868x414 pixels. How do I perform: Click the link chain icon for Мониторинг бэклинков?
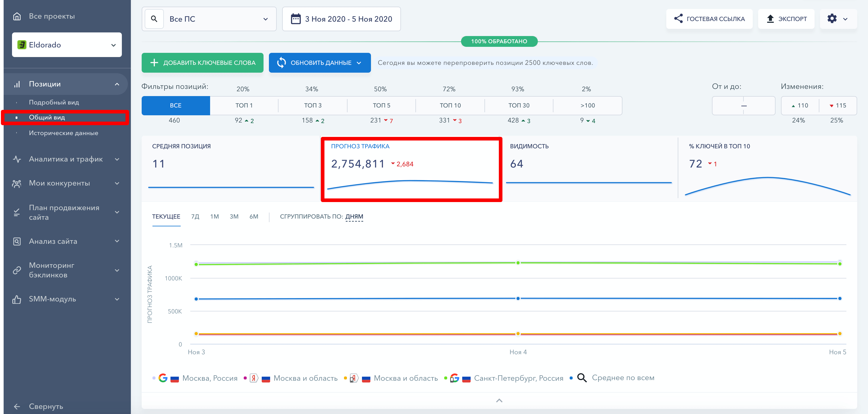pyautogui.click(x=17, y=270)
